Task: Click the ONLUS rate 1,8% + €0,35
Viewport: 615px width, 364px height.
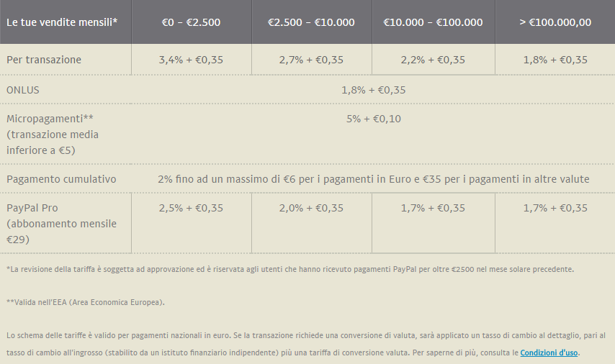Action: tap(373, 90)
